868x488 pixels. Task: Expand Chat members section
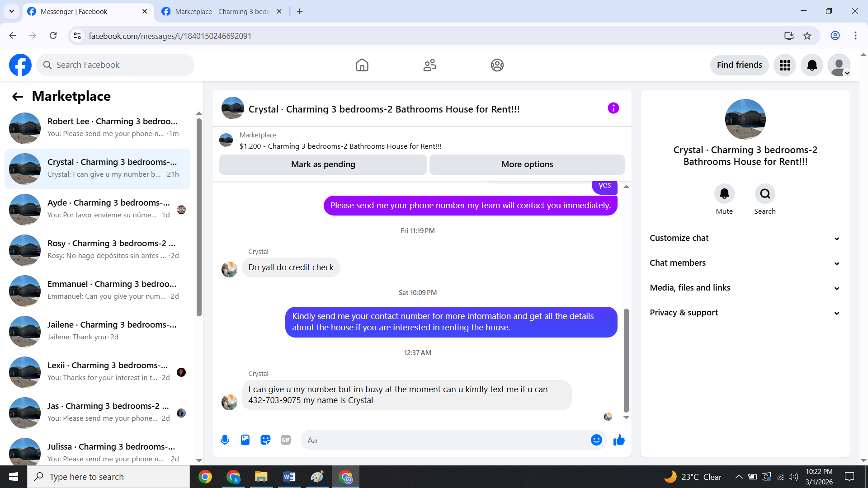tap(745, 263)
